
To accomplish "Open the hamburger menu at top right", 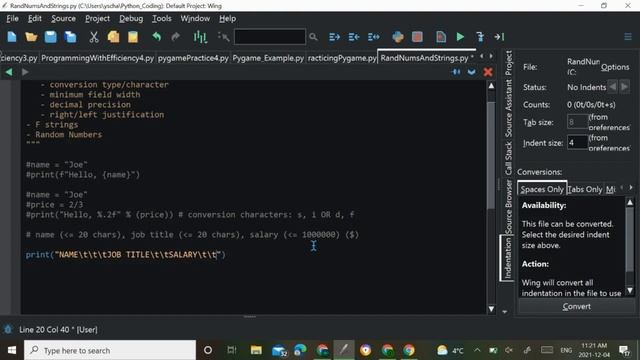I will [628, 37].
